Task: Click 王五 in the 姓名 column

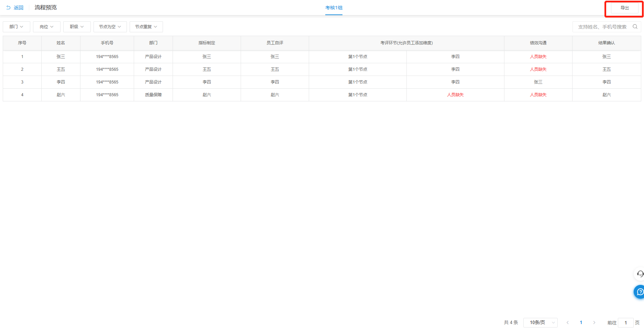Action: click(61, 69)
